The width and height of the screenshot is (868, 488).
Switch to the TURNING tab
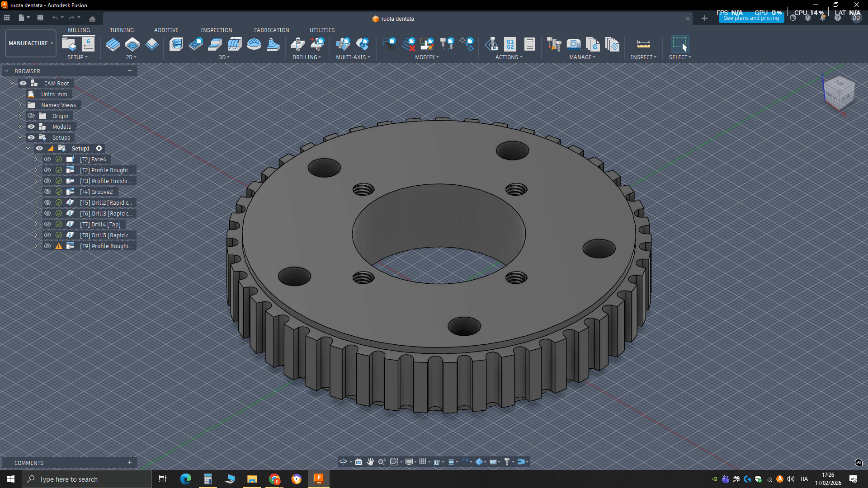click(122, 30)
